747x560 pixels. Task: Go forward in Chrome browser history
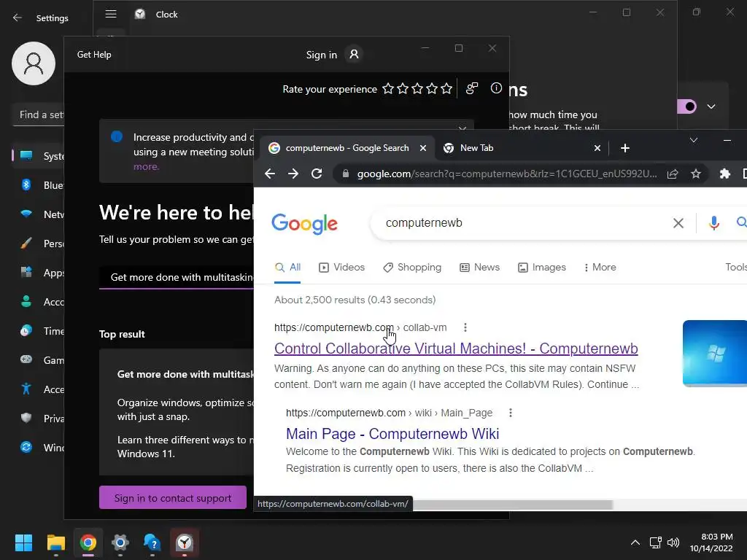(x=293, y=174)
